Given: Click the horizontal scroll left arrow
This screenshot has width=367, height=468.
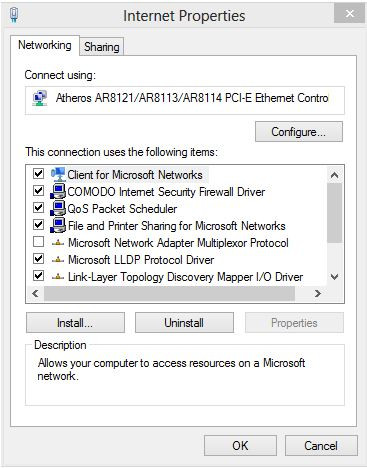Looking at the screenshot, I should (x=35, y=293).
